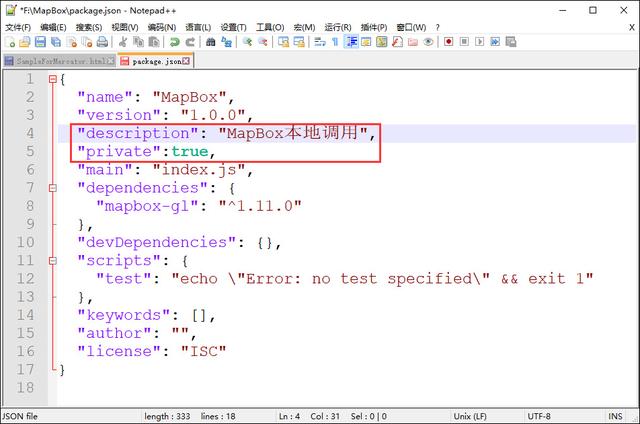Click the Define Your Language toolbar icon
Image resolution: width=640 pixels, height=424 pixels.
[366, 42]
